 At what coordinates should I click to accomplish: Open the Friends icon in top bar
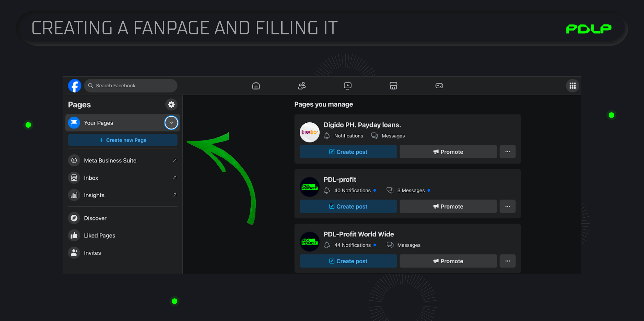point(302,86)
